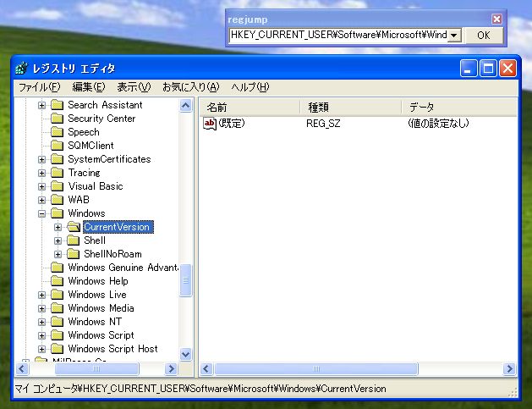Open the お気に入り(A) menu
The height and width of the screenshot is (409, 532).
(190, 87)
